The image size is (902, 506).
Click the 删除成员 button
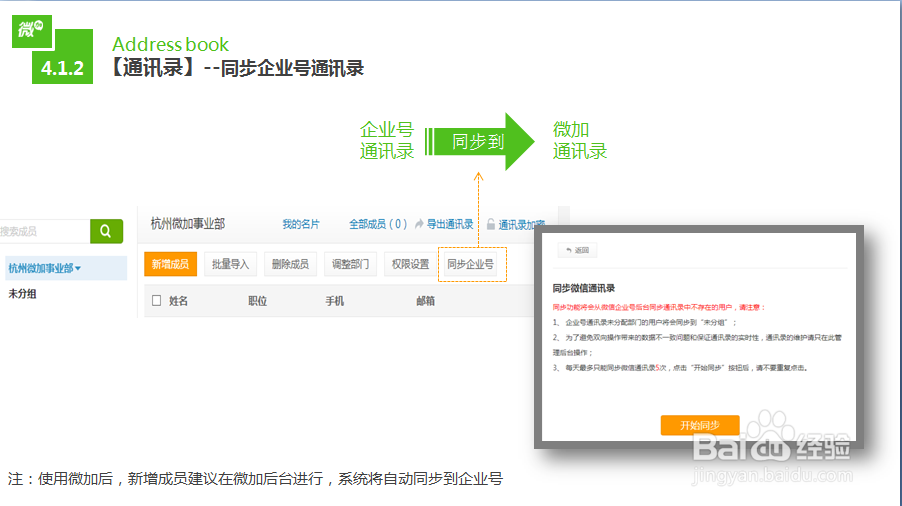tap(290, 264)
